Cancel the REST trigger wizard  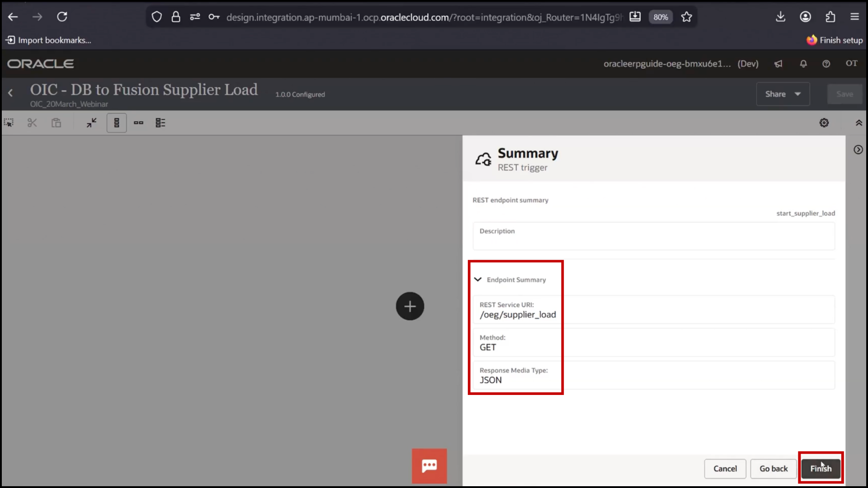point(725,469)
